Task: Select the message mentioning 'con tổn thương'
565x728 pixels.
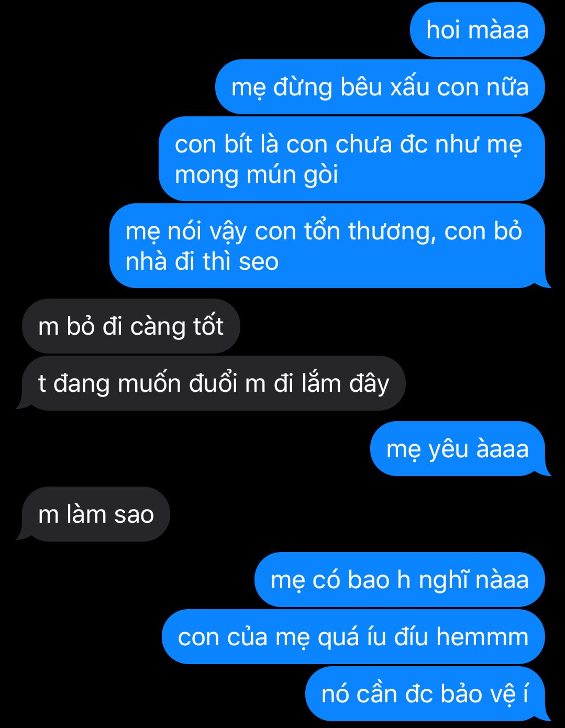Action: (327, 246)
